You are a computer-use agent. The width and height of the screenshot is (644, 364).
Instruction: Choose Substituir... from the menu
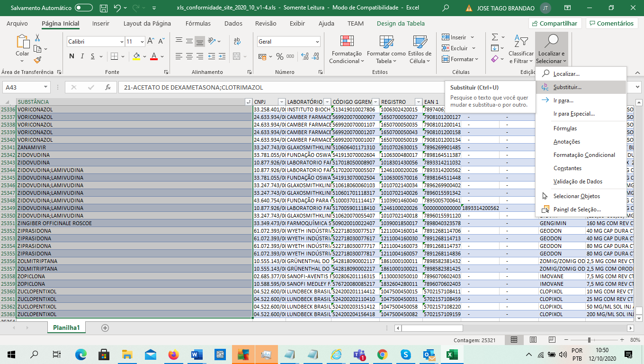click(x=581, y=87)
